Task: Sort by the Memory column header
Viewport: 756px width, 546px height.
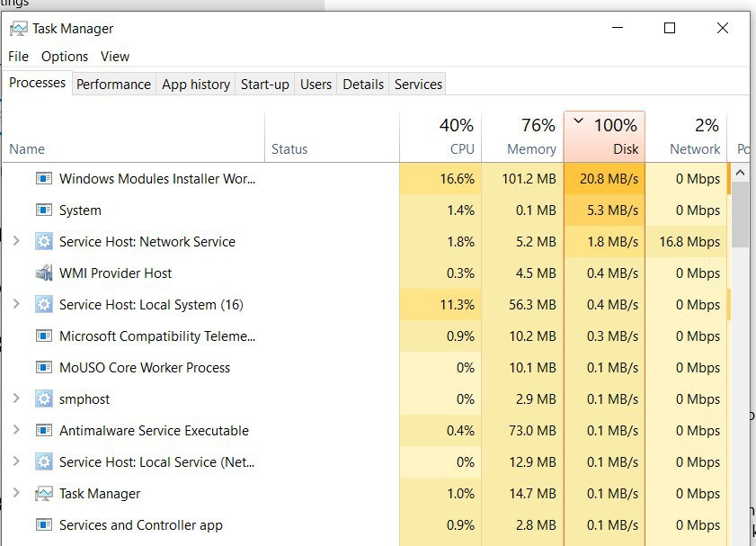Action: pyautogui.click(x=522, y=138)
